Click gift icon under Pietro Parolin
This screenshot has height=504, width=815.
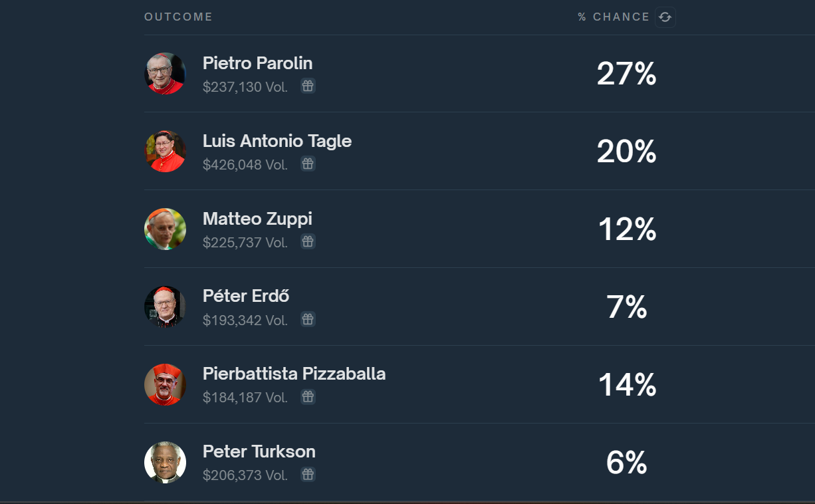(x=308, y=86)
